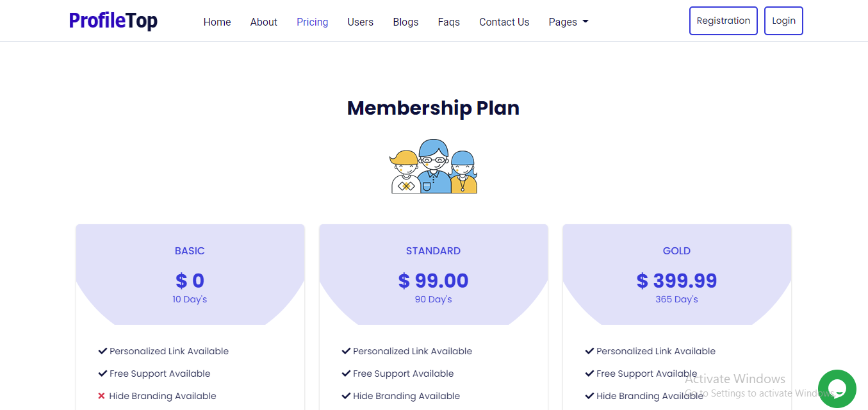Expand the Pages dropdown menu
868x410 pixels.
click(x=568, y=22)
